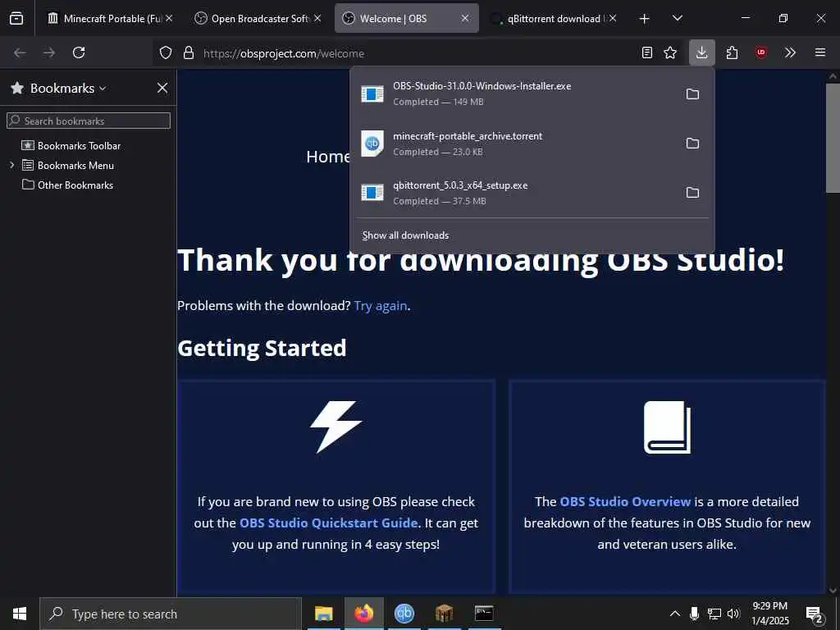The height and width of the screenshot is (630, 840).
Task: Show hidden system tray icons
Action: click(675, 614)
